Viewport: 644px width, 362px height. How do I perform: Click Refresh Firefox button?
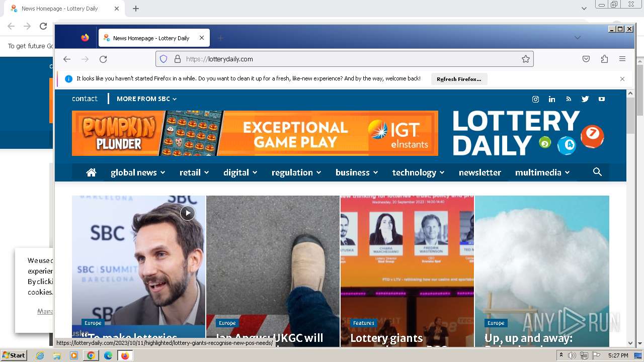click(x=459, y=79)
